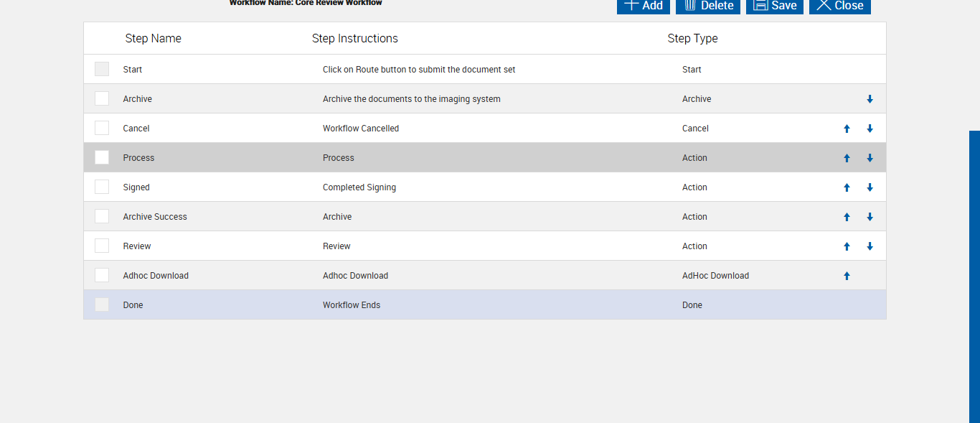The width and height of the screenshot is (980, 423).
Task: Delete the selected workflow steps
Action: point(708,6)
